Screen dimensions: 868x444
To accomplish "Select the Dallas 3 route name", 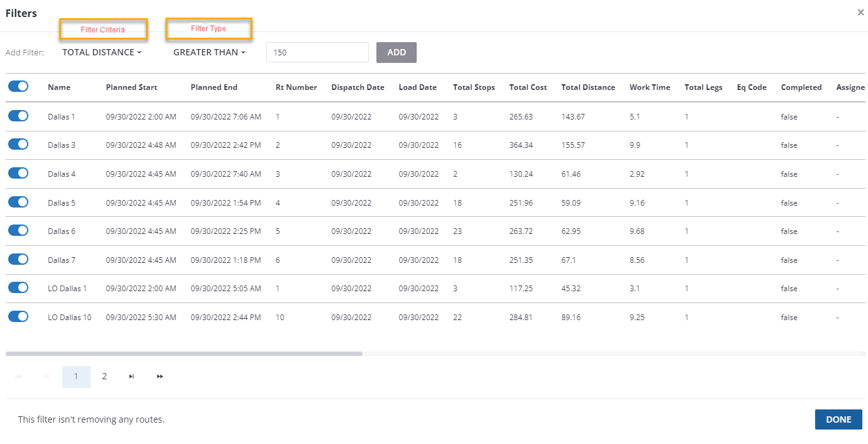I will (62, 145).
